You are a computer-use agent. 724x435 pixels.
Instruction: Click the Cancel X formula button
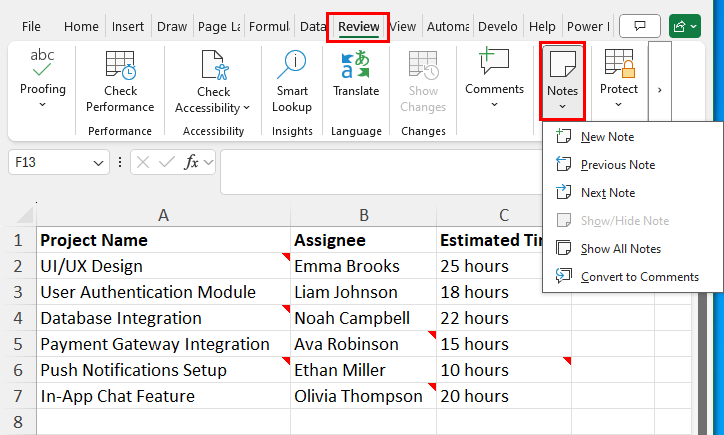click(143, 162)
